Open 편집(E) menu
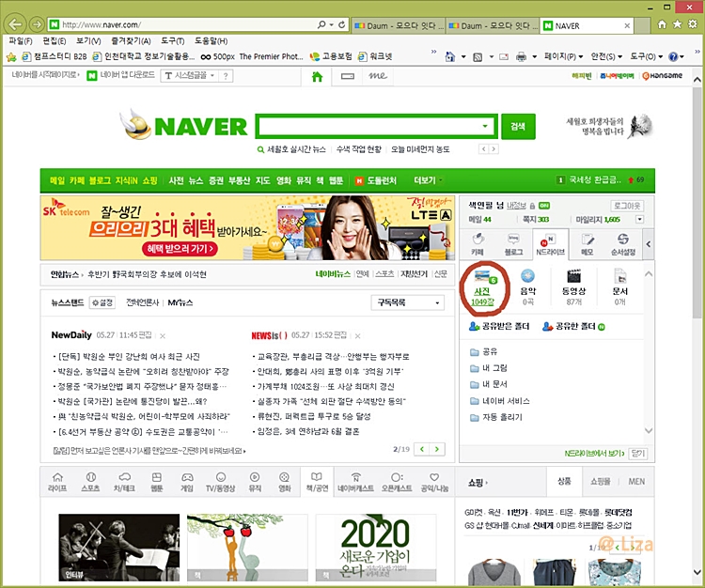The height and width of the screenshot is (588, 705). (x=54, y=41)
